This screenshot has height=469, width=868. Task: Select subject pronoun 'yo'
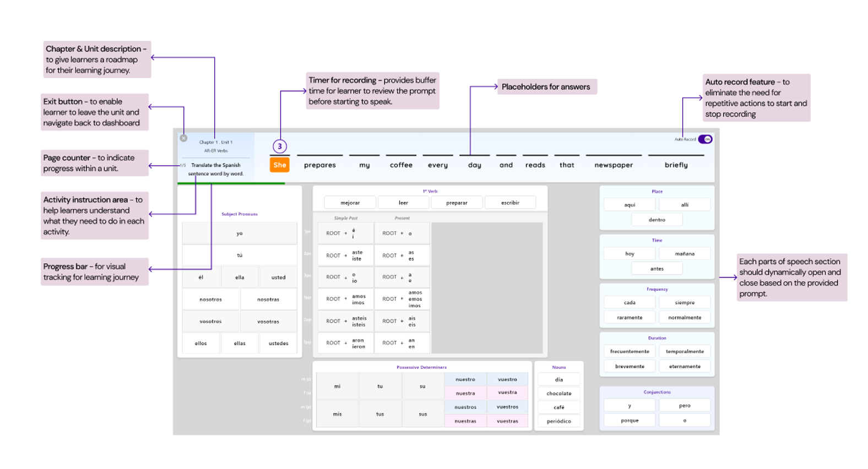240,233
